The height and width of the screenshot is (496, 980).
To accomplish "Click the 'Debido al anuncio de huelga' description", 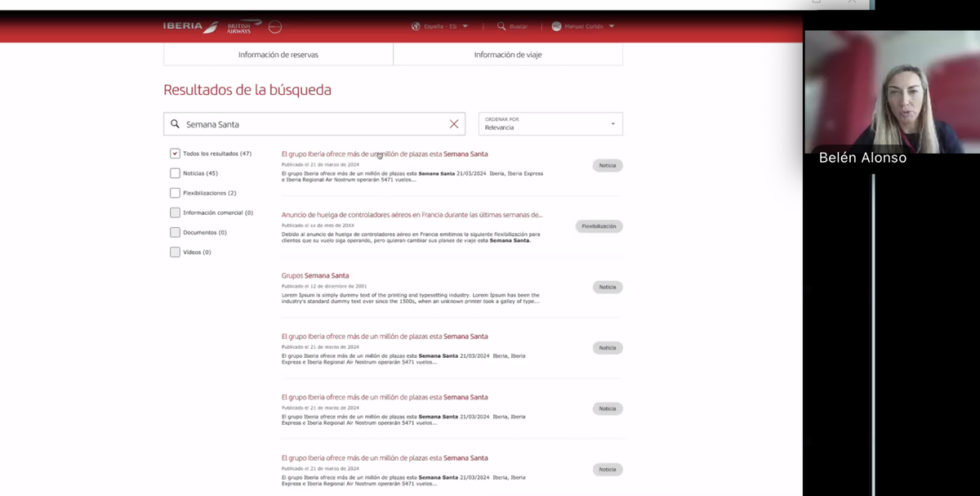I will click(411, 237).
